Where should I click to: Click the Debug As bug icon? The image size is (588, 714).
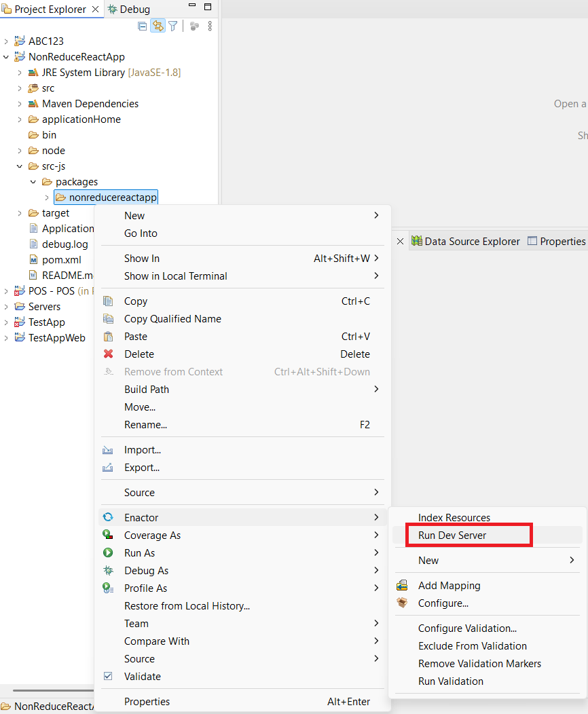(108, 571)
